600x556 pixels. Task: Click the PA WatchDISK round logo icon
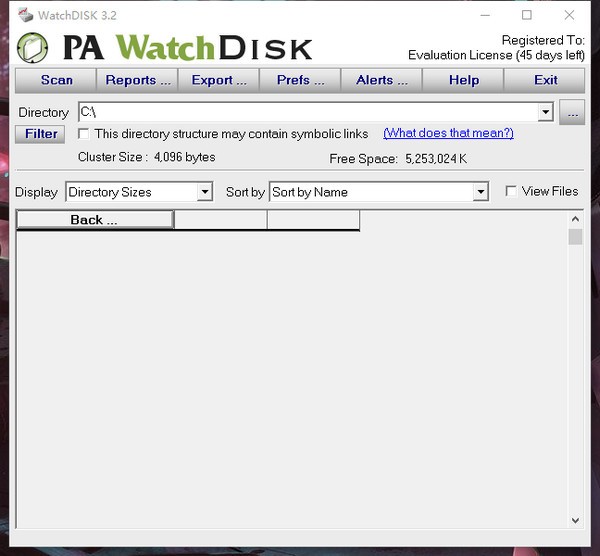[33, 48]
